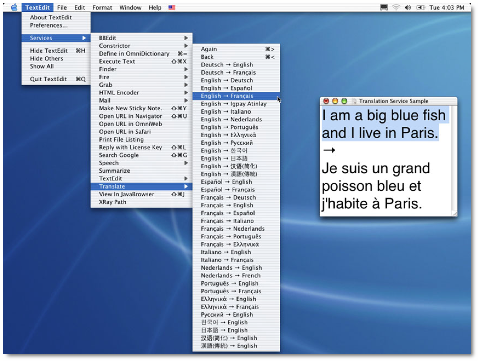Choose Show All

[x=56, y=66]
